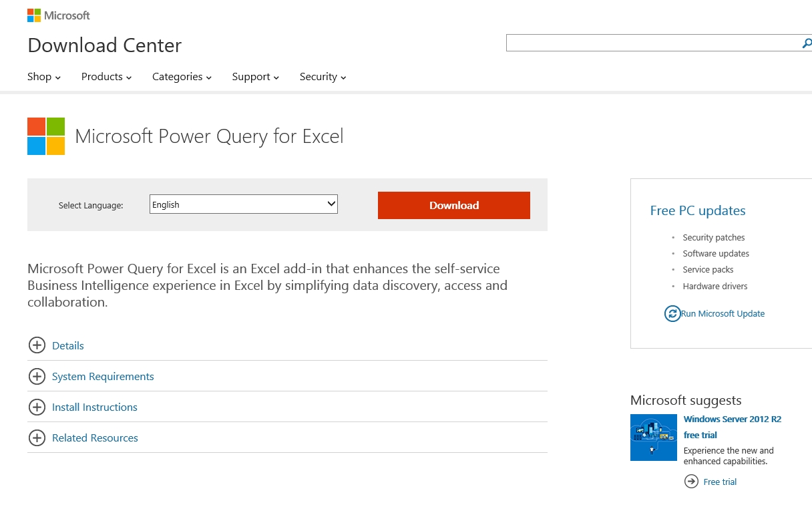Expand the Related Resources section

[95, 438]
